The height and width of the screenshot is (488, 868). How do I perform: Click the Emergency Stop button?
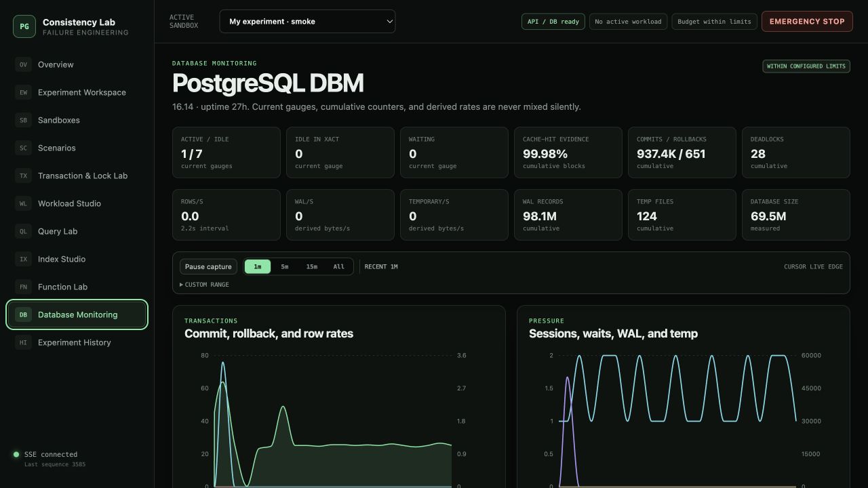(x=807, y=21)
